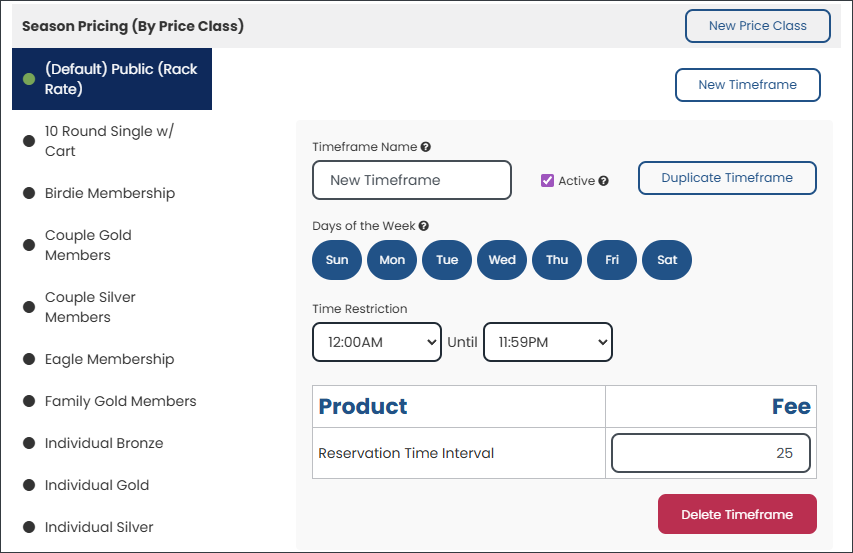Open the 11:59PM end time dropdown
Screen dimensions: 853x553
coord(548,342)
